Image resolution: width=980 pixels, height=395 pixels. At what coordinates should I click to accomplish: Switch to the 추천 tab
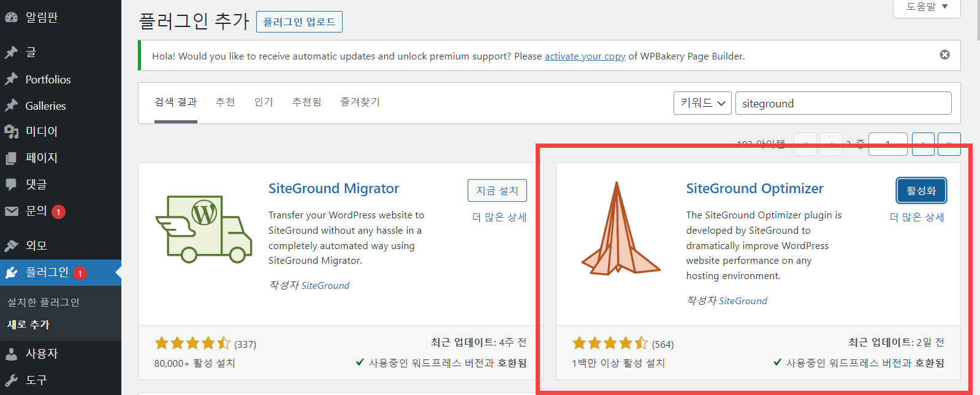(x=226, y=102)
